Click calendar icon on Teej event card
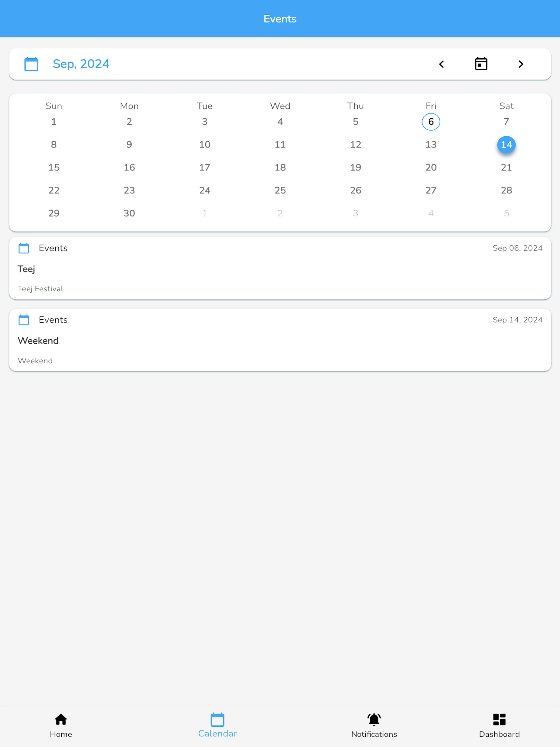560x747 pixels. [24, 248]
